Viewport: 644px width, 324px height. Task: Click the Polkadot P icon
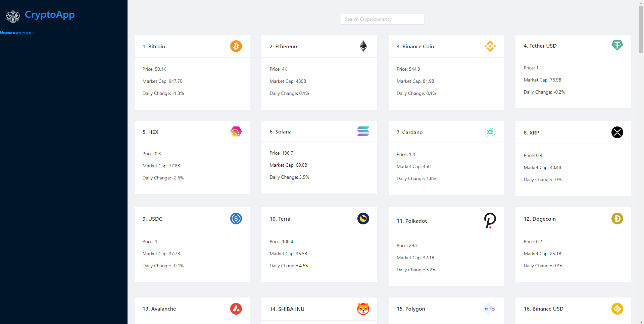click(490, 220)
